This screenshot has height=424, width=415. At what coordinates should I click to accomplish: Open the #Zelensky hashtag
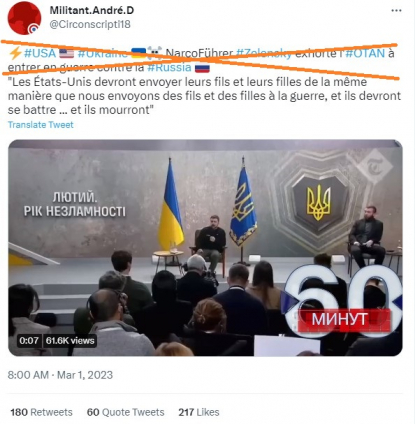264,53
